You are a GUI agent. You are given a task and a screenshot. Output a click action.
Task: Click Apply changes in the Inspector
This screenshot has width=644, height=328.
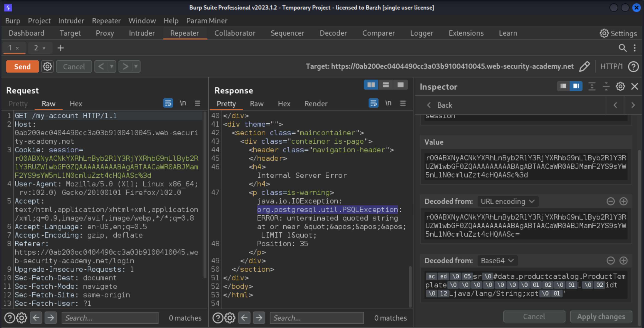(x=601, y=317)
